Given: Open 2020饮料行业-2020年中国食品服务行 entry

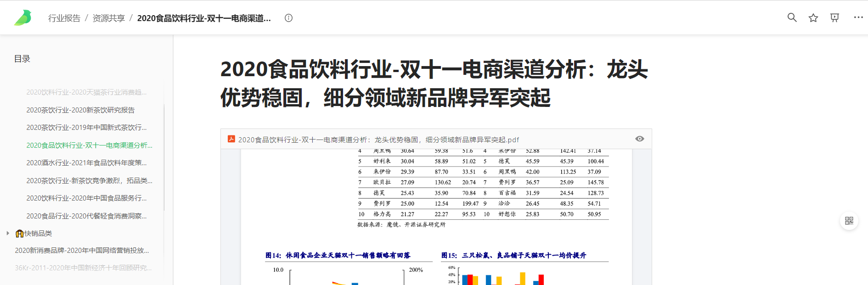Looking at the screenshot, I should pos(86,198).
